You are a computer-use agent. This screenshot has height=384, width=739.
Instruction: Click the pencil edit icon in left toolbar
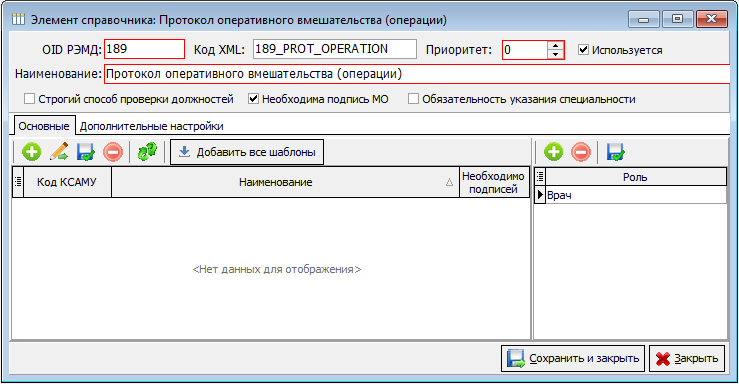(59, 152)
